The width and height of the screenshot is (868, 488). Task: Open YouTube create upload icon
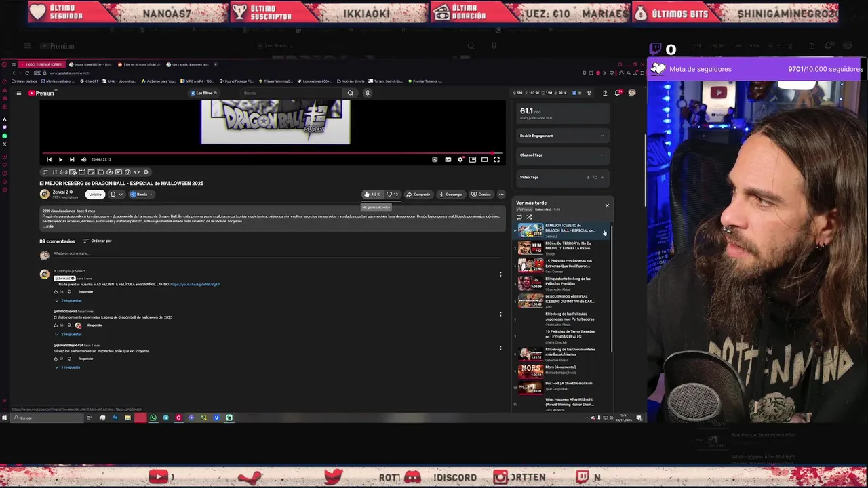tap(605, 93)
